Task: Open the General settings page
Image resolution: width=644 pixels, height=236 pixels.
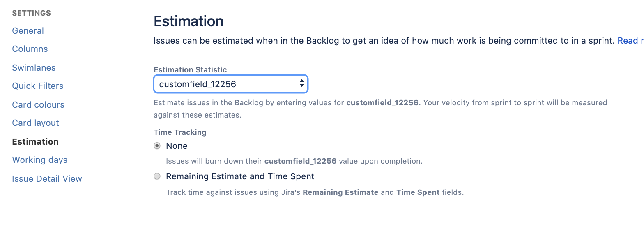Action: tap(28, 31)
